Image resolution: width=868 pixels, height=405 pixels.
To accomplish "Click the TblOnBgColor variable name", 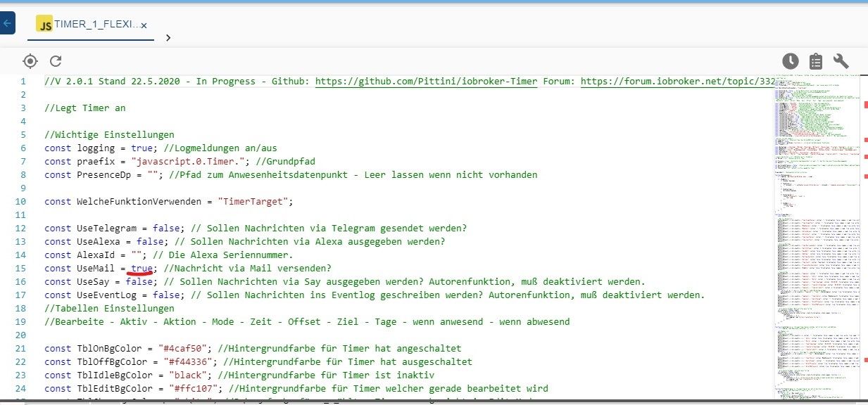I will pos(109,349).
